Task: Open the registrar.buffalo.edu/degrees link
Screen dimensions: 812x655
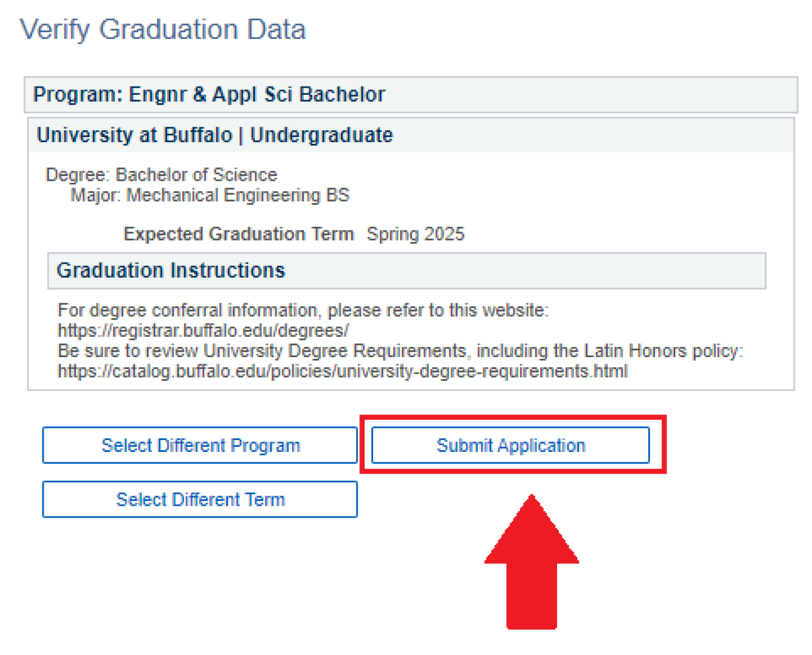Action: [x=202, y=330]
